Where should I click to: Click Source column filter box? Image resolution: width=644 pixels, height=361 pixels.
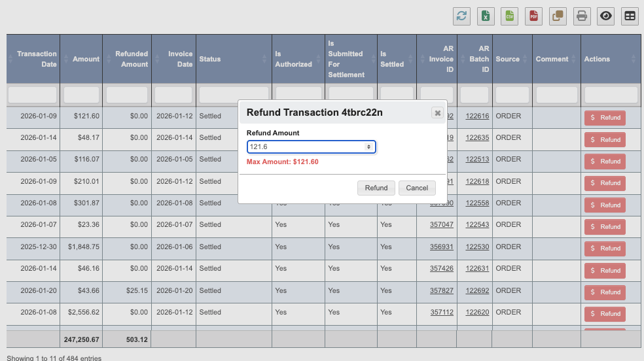point(512,95)
